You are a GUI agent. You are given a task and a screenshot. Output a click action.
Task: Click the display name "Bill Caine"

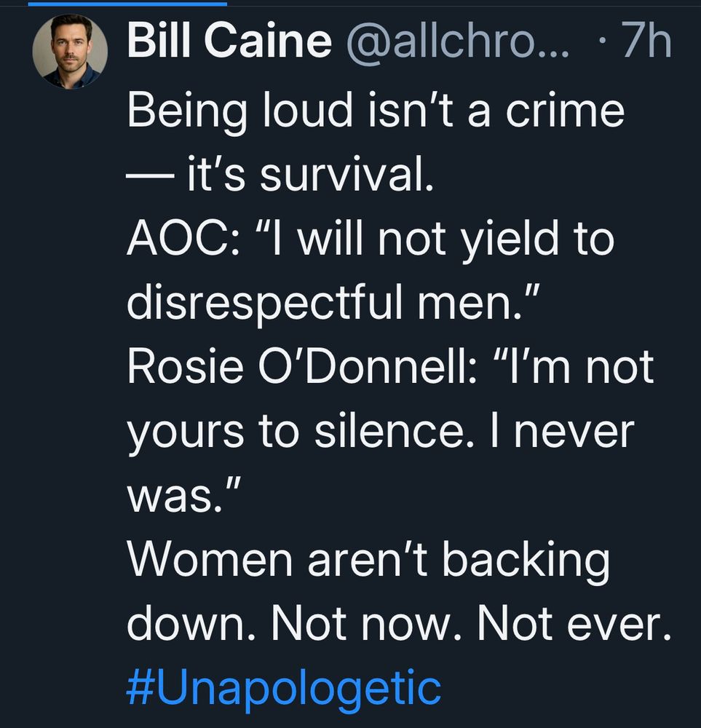229,42
